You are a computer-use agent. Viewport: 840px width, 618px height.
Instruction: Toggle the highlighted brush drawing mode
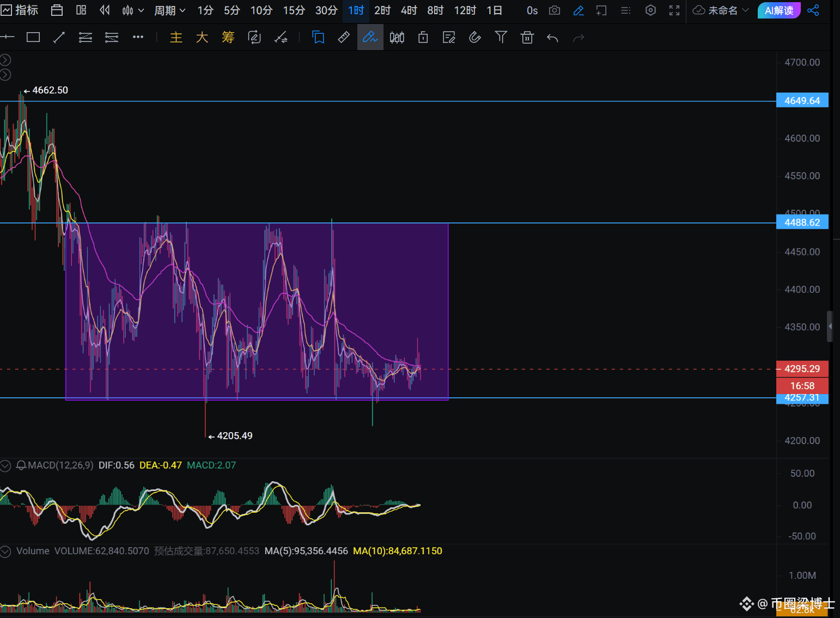(370, 38)
